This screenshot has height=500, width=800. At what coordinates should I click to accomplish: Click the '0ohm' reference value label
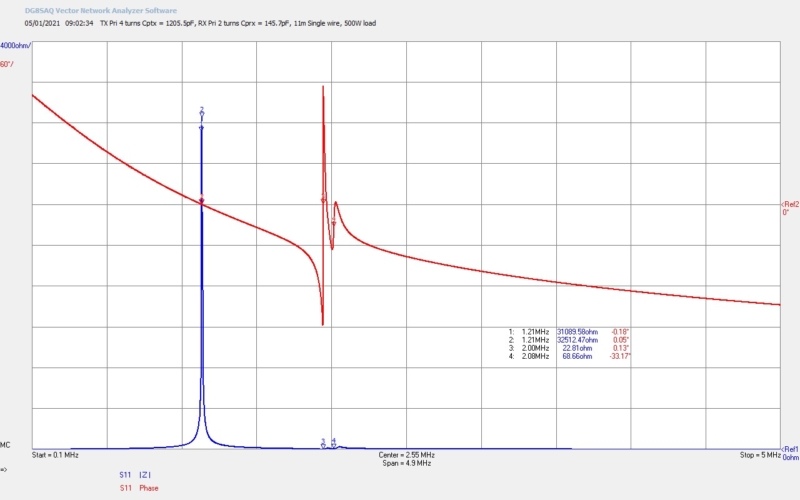pyautogui.click(x=790, y=458)
